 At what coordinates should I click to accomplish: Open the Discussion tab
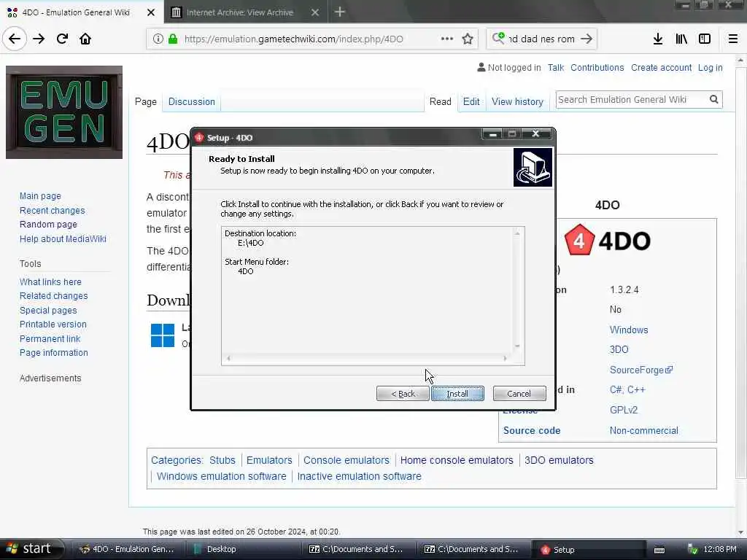192,101
